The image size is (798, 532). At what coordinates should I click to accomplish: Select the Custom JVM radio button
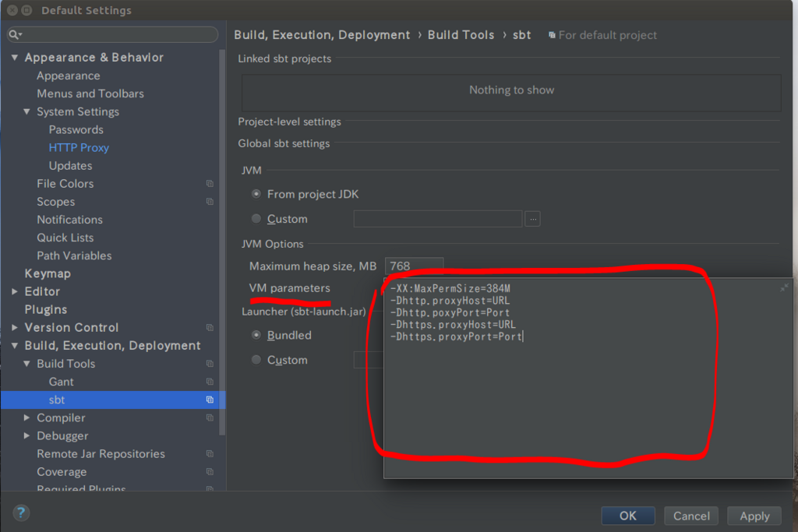point(256,219)
